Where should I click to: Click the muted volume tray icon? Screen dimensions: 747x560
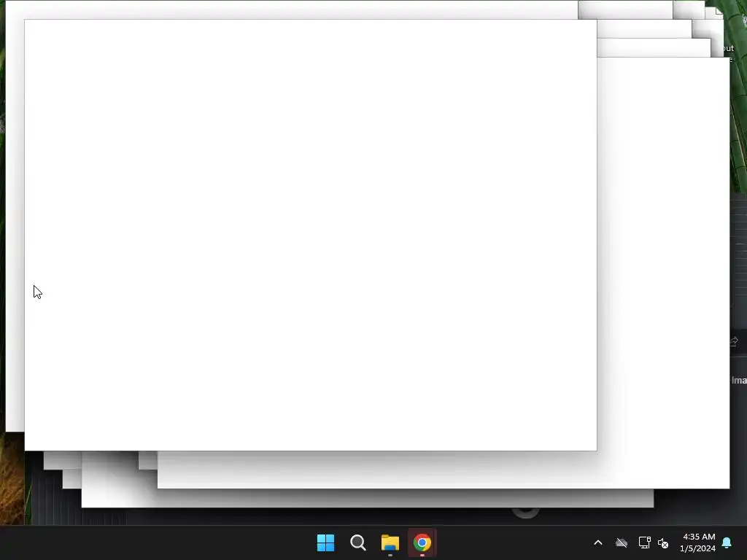[x=663, y=542]
